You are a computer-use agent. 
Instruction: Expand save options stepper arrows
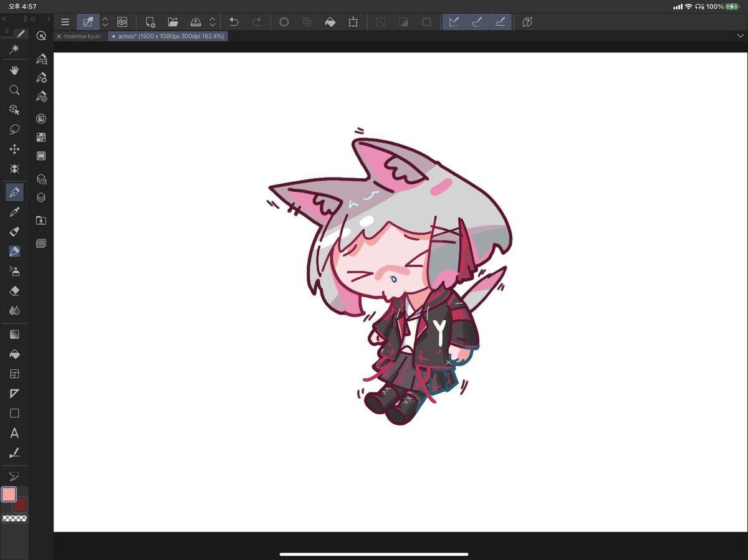pyautogui.click(x=213, y=22)
